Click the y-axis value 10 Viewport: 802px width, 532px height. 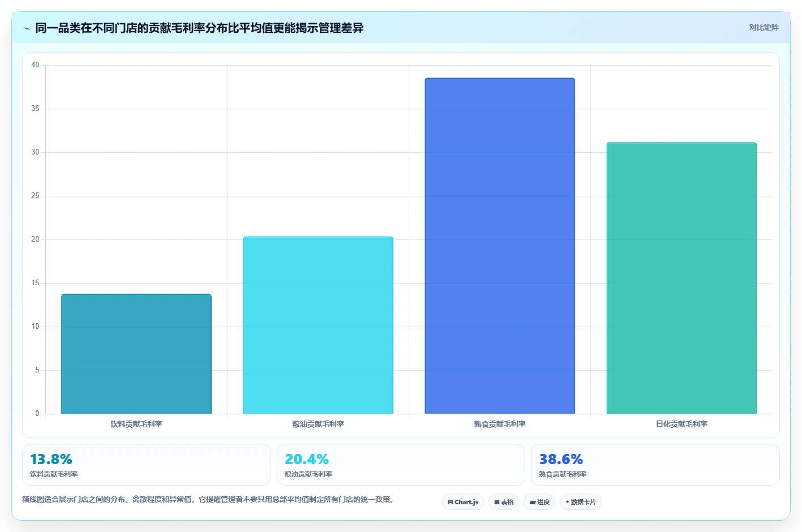(x=35, y=327)
